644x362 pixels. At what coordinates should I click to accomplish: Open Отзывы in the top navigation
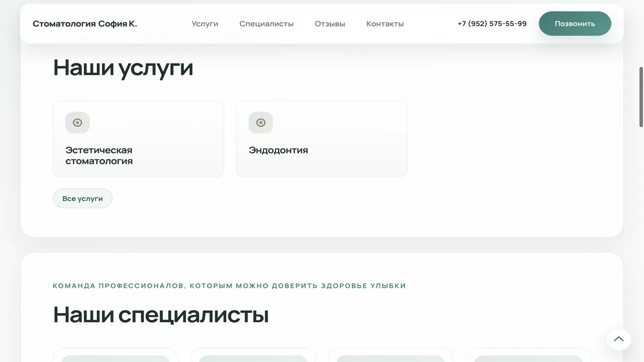tap(330, 24)
